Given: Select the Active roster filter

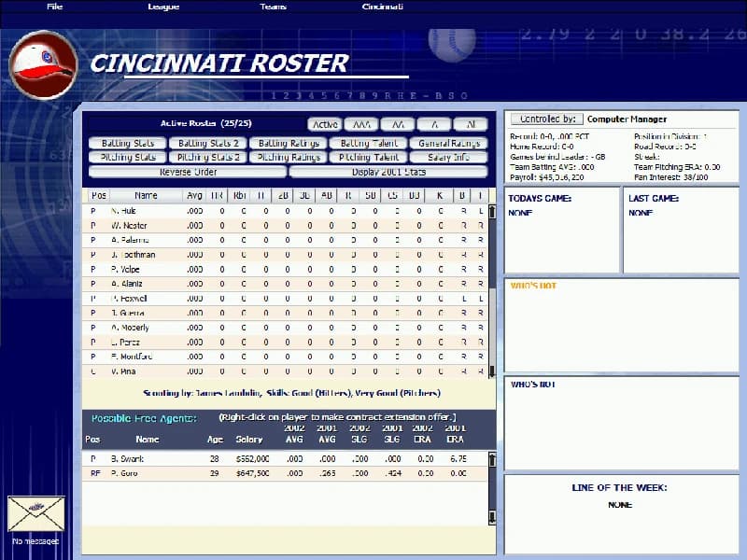Looking at the screenshot, I should pos(325,124).
